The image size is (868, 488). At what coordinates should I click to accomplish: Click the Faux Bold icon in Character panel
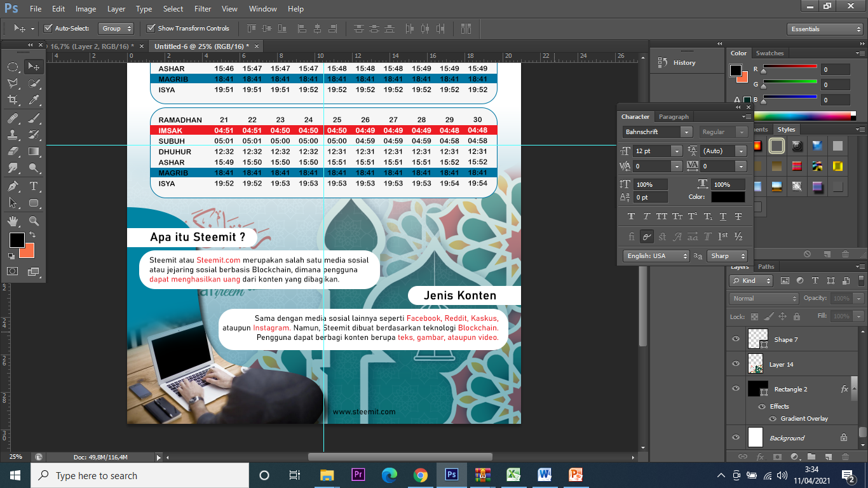coord(631,217)
